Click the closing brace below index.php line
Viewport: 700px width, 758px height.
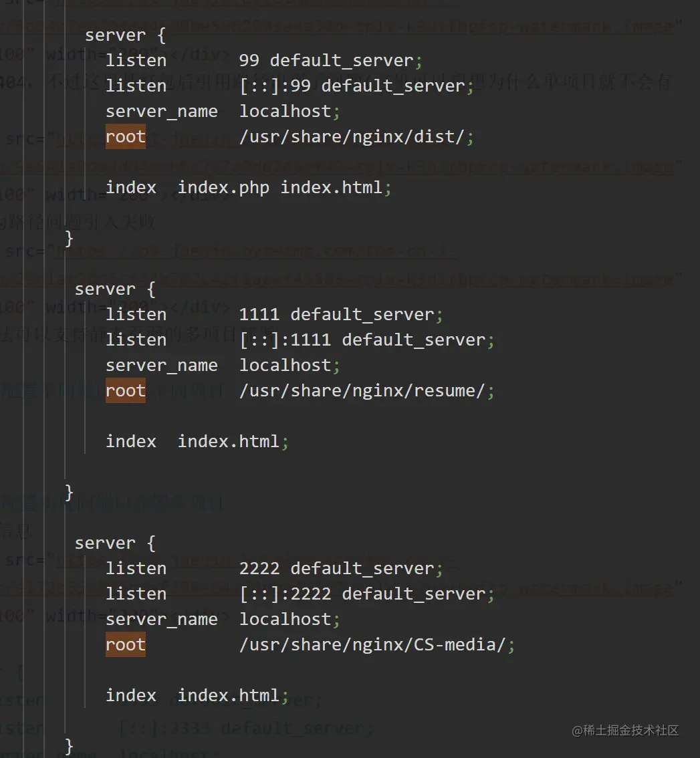point(69,239)
